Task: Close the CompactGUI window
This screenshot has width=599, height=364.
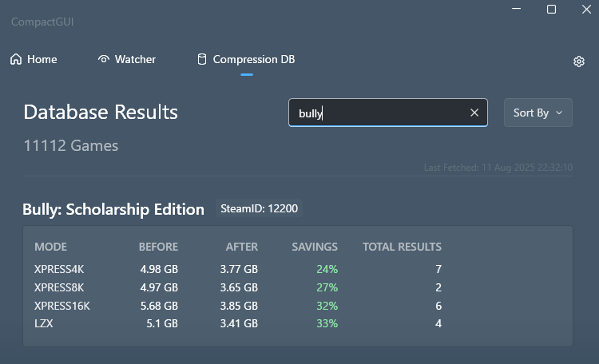Action: [586, 10]
